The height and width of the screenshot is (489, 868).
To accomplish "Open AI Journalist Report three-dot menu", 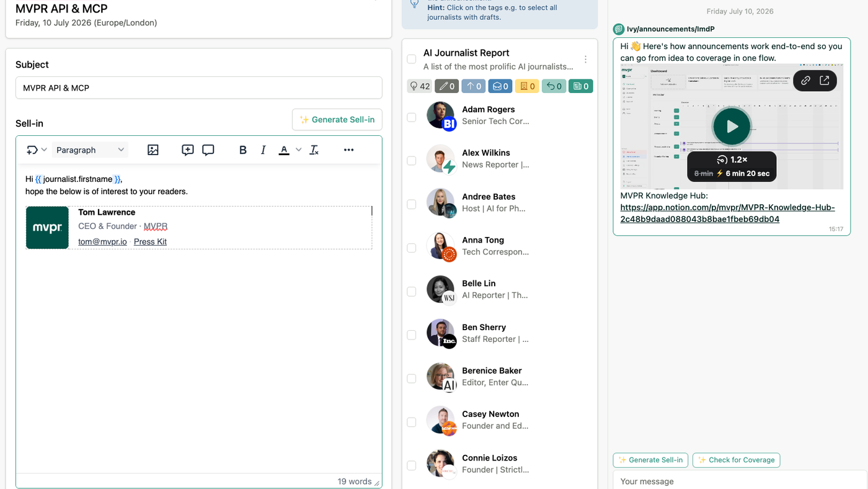I will (x=585, y=60).
